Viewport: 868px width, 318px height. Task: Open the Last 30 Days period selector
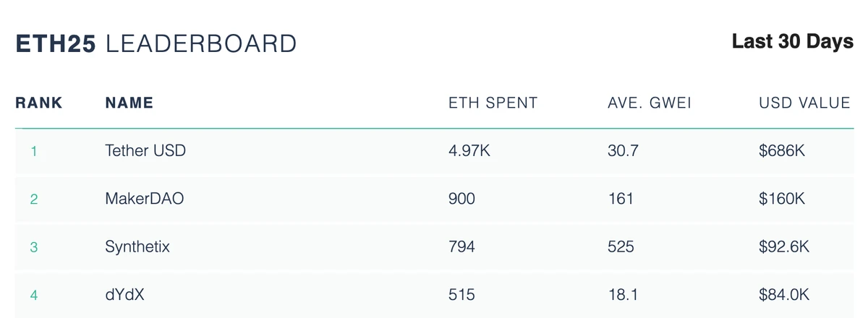[x=792, y=42]
